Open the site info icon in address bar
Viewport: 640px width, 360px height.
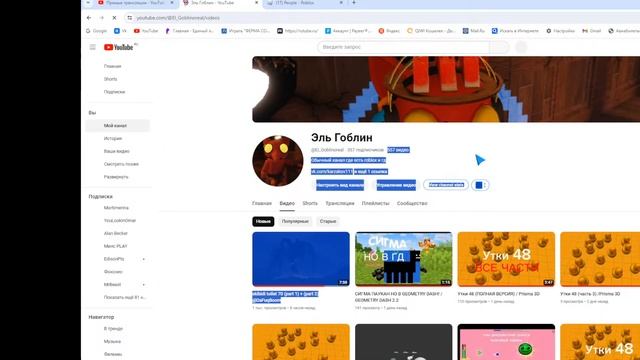click(129, 18)
